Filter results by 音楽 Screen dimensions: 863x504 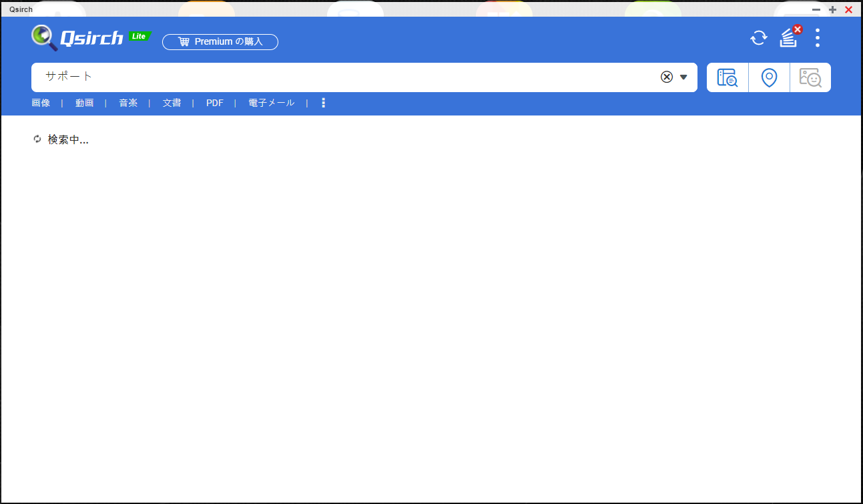point(128,103)
